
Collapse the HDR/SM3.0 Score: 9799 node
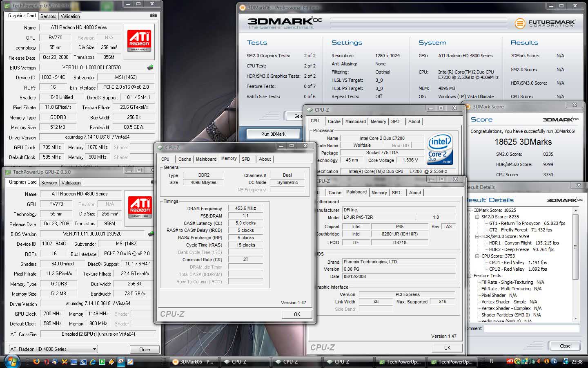coord(477,236)
